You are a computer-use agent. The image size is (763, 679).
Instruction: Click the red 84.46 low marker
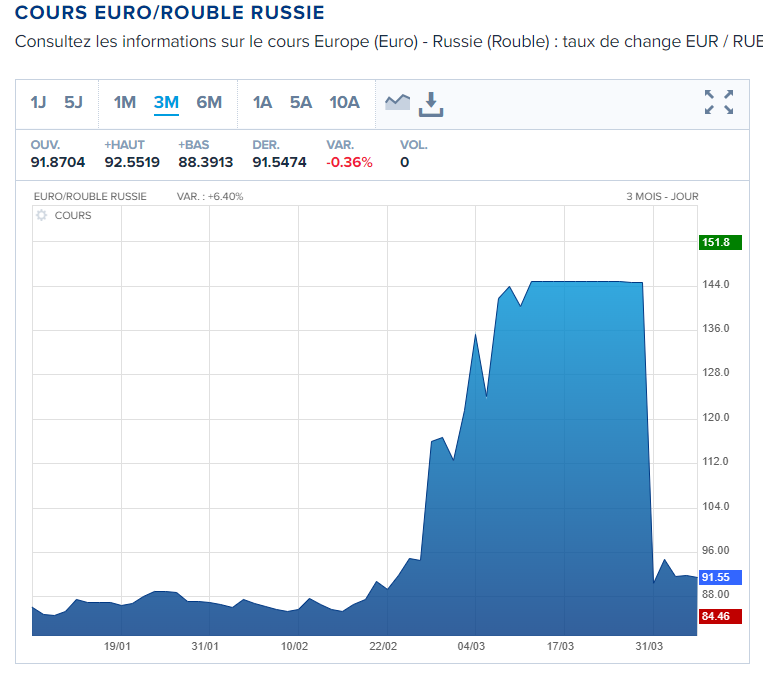tap(720, 616)
